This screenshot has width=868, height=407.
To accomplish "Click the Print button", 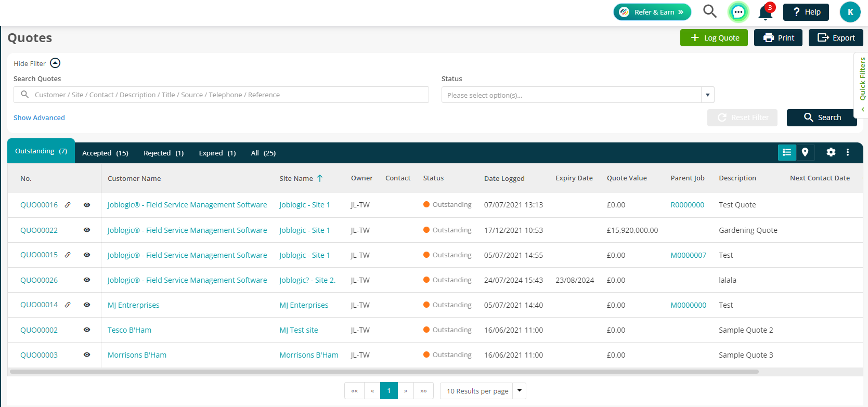I will tap(779, 37).
